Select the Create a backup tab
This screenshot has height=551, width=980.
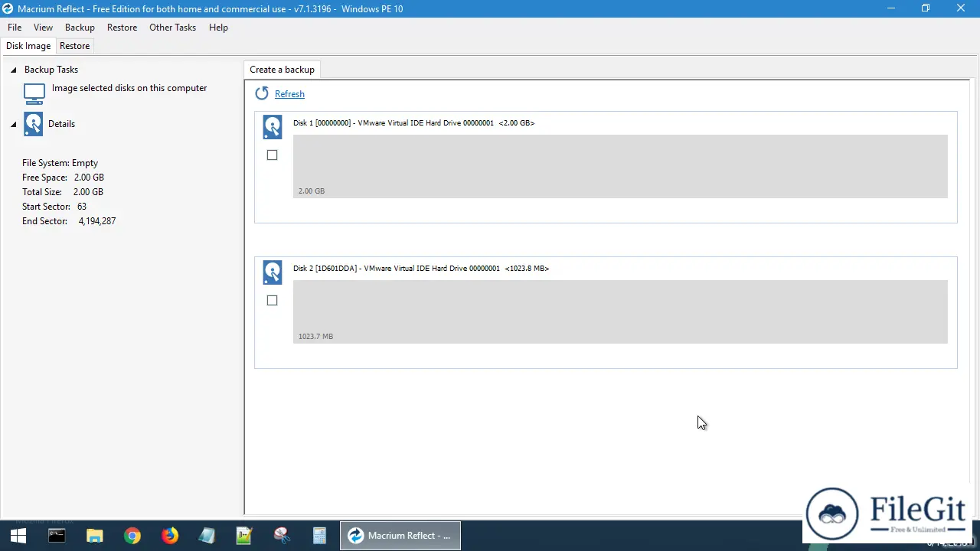pyautogui.click(x=282, y=70)
